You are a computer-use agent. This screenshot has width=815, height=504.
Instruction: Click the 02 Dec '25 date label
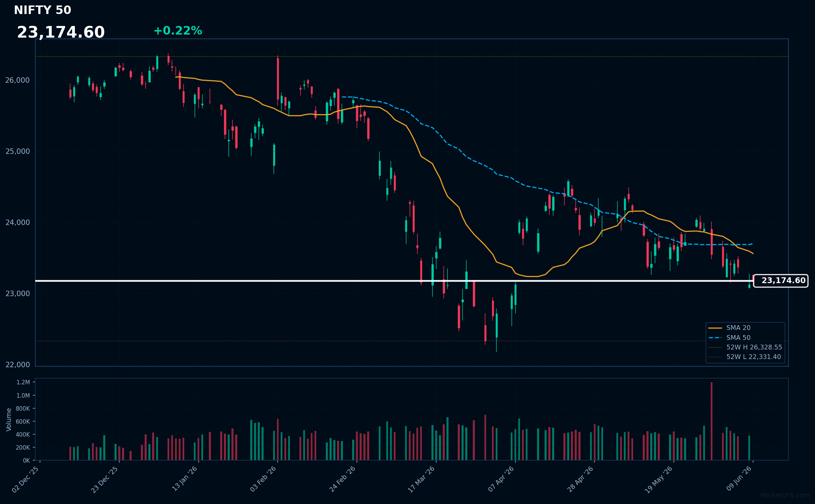26,479
